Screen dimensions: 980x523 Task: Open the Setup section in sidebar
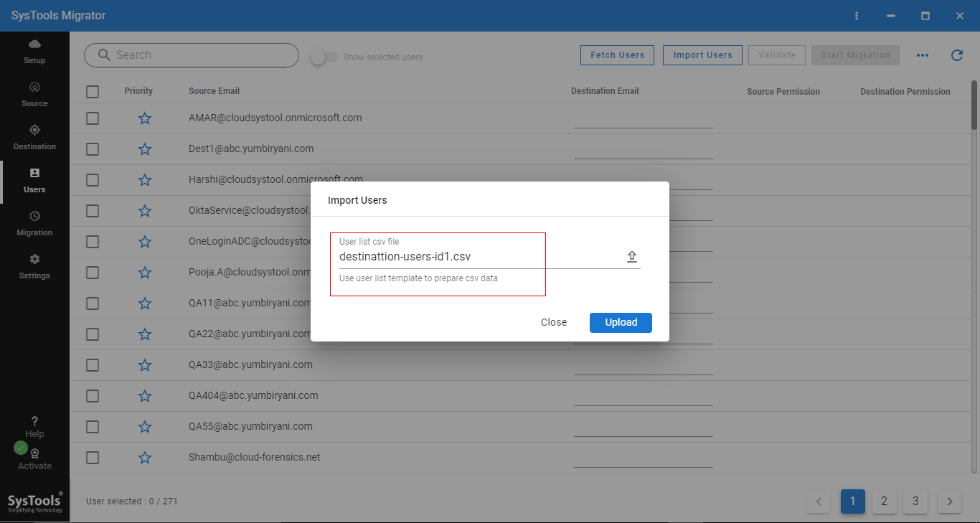pos(34,52)
